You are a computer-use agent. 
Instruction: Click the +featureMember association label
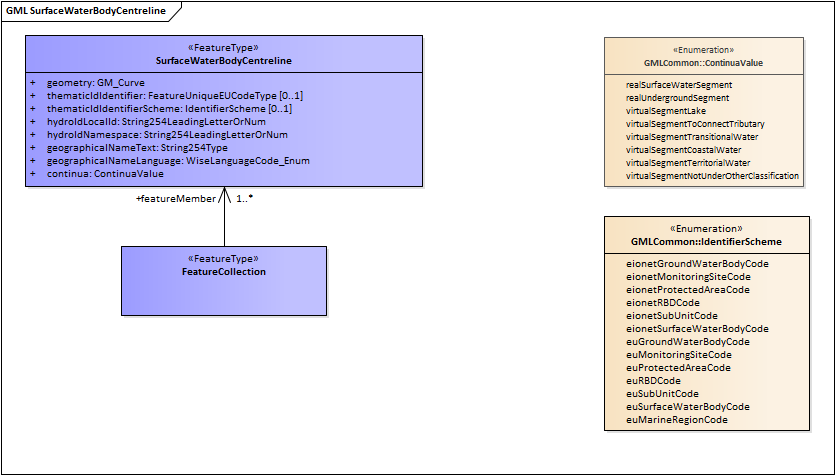pos(175,199)
